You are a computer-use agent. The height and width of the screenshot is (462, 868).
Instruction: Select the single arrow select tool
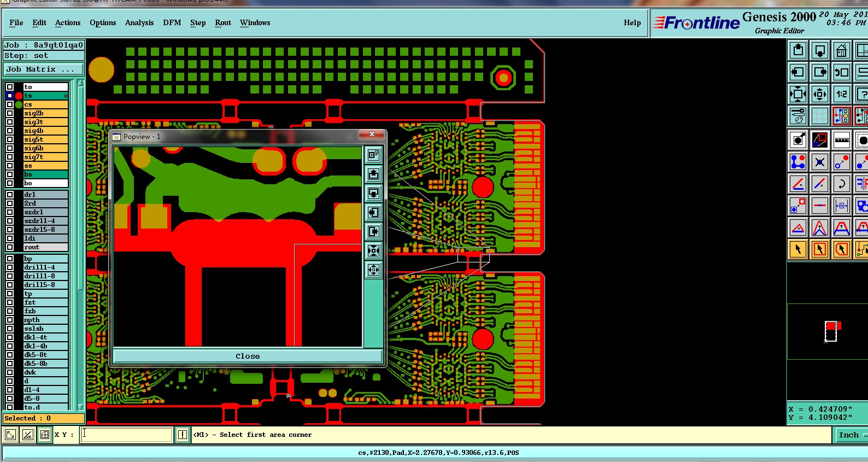(x=798, y=249)
